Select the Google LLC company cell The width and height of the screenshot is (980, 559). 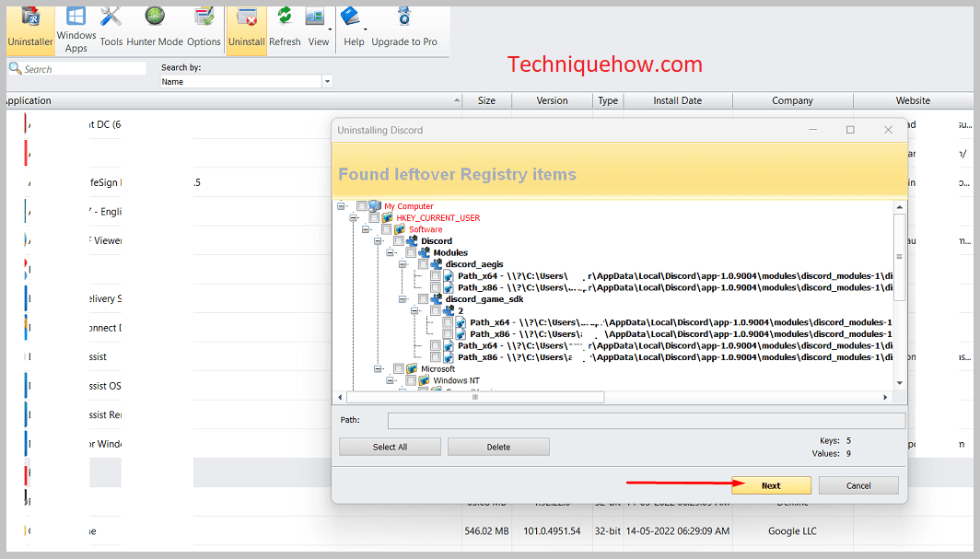coord(792,530)
